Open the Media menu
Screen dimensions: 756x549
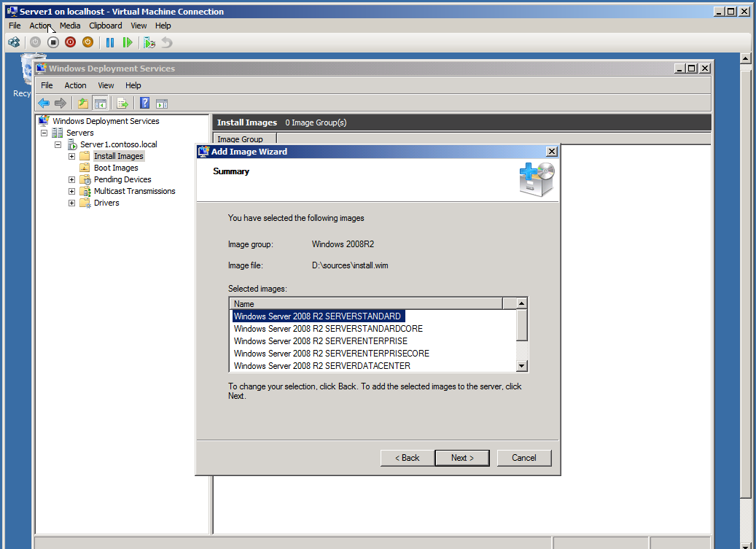(x=70, y=26)
